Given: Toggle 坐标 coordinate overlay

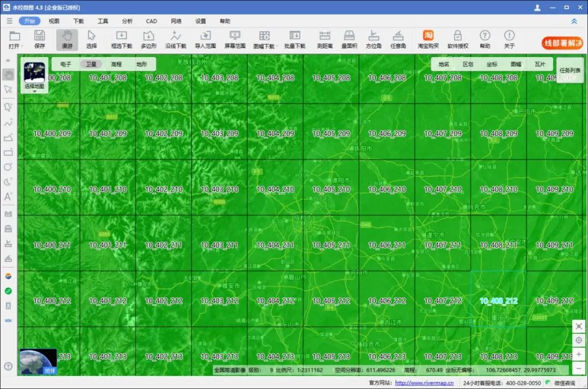Looking at the screenshot, I should [x=492, y=64].
